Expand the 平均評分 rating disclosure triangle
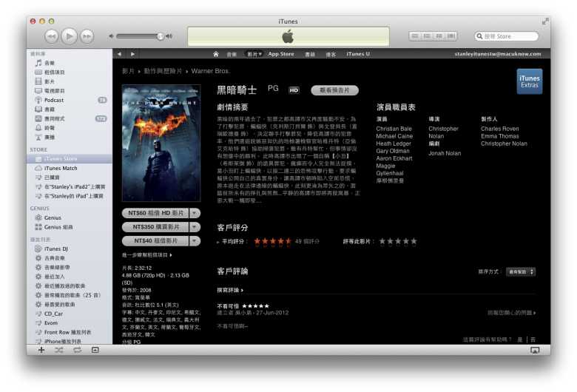 (218, 242)
